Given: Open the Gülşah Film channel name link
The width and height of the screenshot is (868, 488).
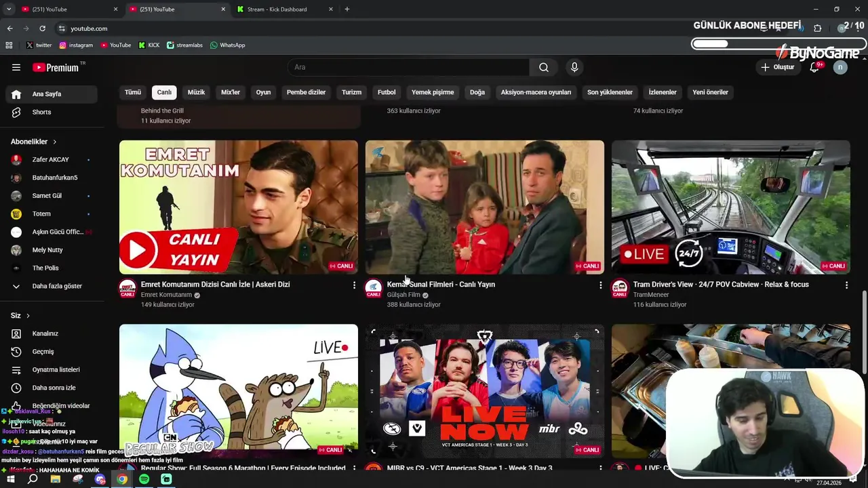Looking at the screenshot, I should click(403, 295).
